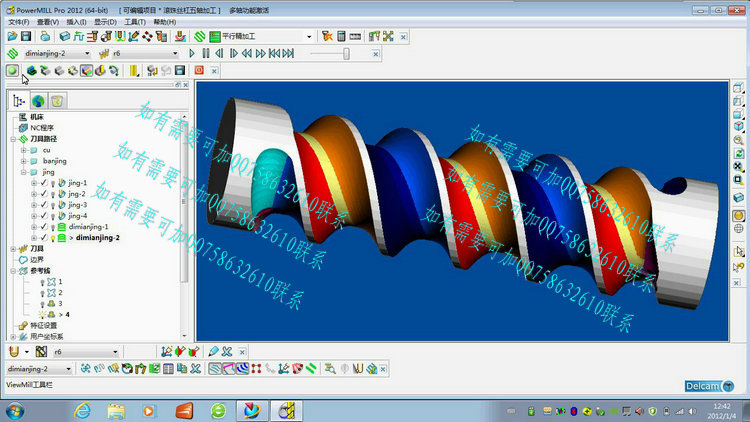The width and height of the screenshot is (750, 422).
Task: Switch to the recycle bin tab
Action: (x=57, y=101)
